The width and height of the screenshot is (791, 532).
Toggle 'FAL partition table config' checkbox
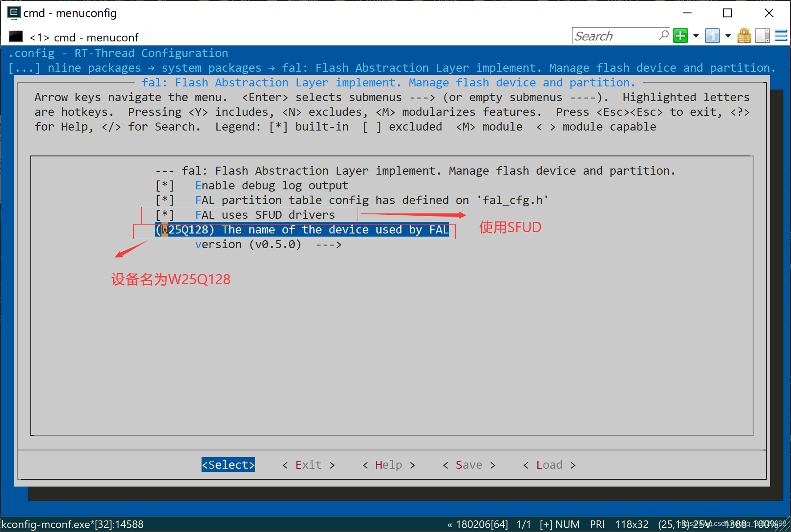click(x=165, y=200)
